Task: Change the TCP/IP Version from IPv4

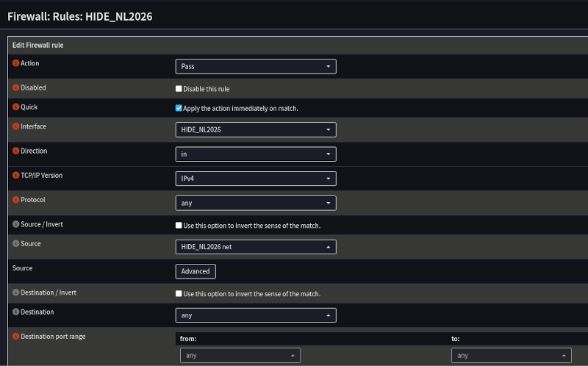Action: tap(255, 179)
